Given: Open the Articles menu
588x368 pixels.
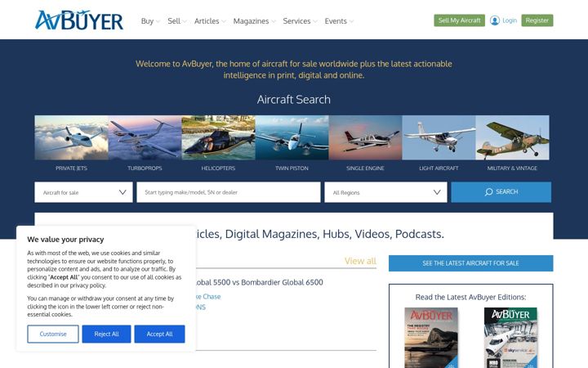Looking at the screenshot, I should click(x=210, y=21).
